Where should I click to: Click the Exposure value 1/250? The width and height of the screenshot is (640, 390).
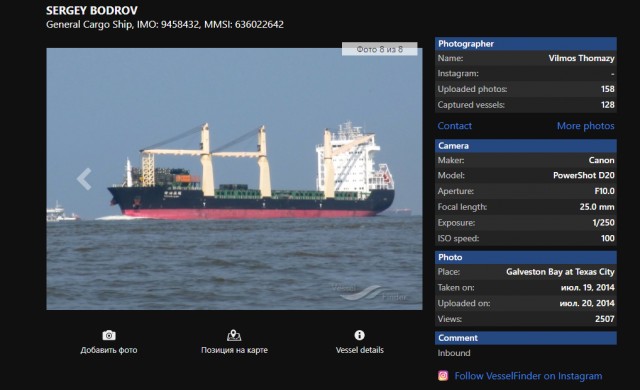603,223
